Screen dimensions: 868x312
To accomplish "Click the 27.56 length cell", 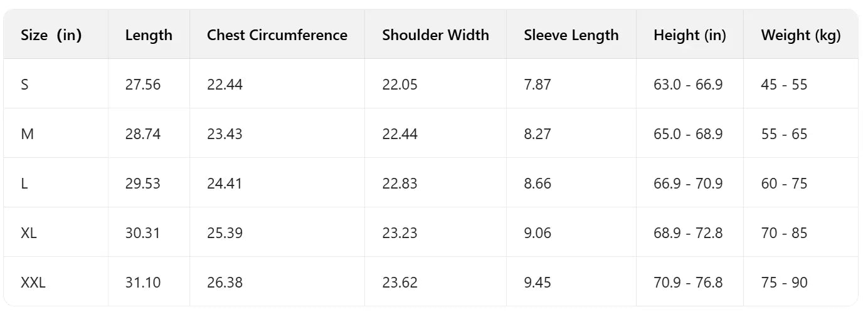I will (x=143, y=85).
